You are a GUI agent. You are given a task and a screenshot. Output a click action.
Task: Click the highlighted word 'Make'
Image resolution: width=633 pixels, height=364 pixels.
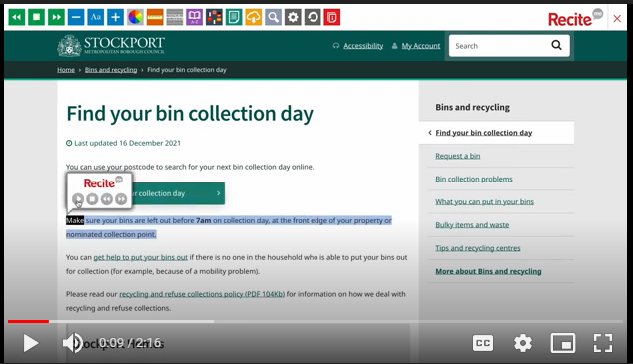pyautogui.click(x=75, y=220)
